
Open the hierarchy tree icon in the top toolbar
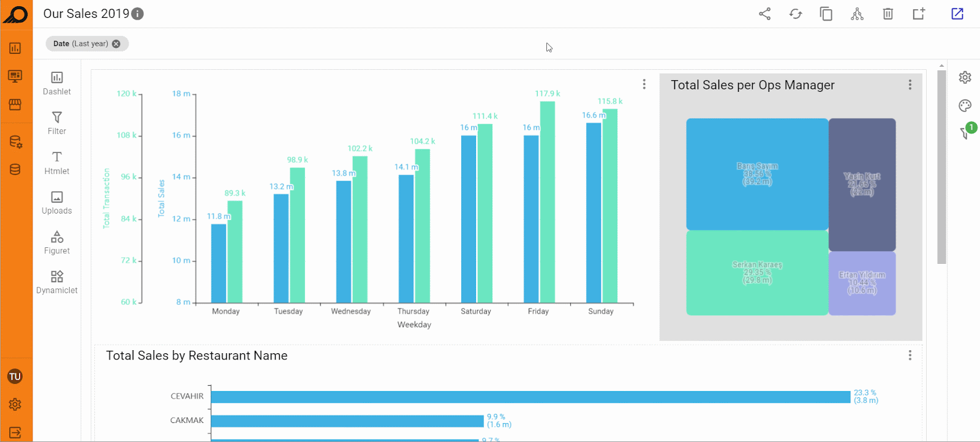point(857,14)
